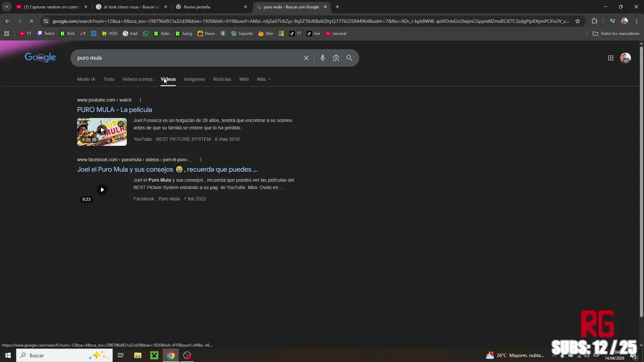Open the VOD bookmark

pyautogui.click(x=109, y=34)
